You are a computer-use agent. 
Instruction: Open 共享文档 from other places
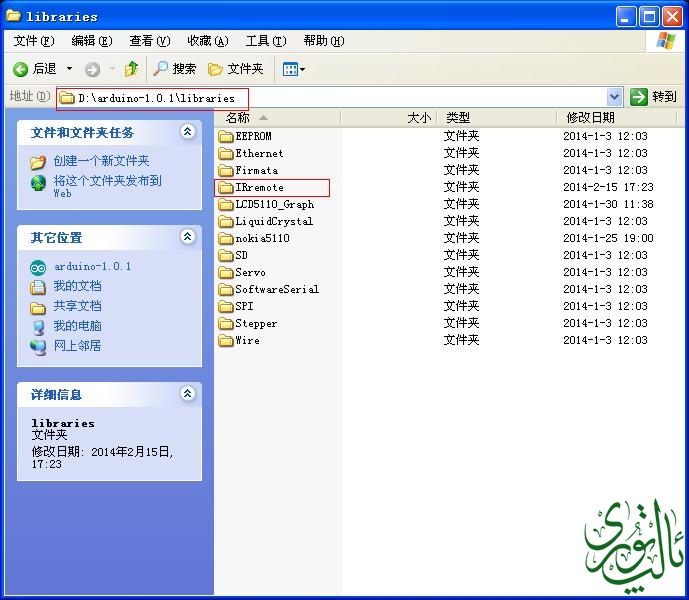click(x=77, y=306)
